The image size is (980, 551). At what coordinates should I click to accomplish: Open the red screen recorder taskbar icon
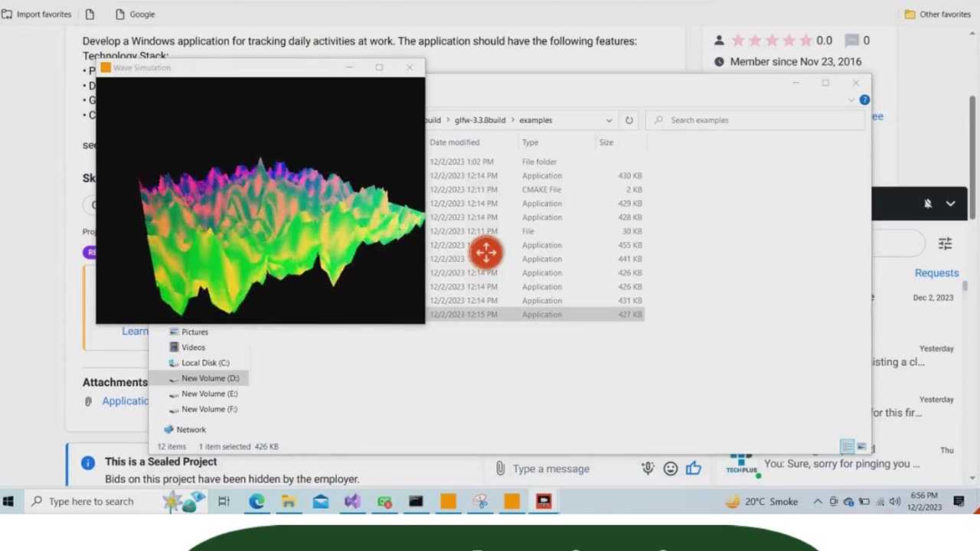(544, 501)
